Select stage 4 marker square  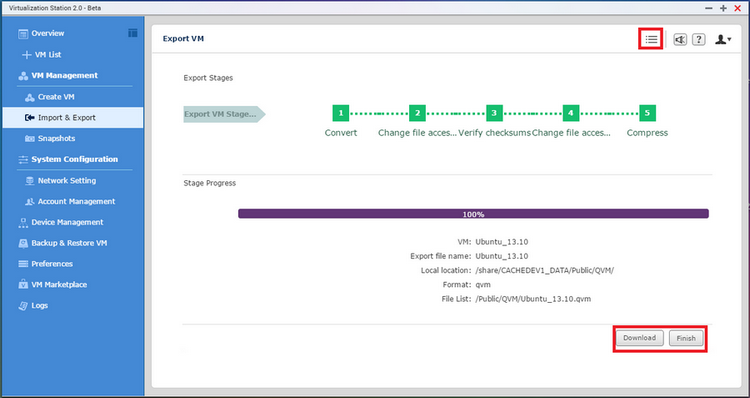coord(571,113)
